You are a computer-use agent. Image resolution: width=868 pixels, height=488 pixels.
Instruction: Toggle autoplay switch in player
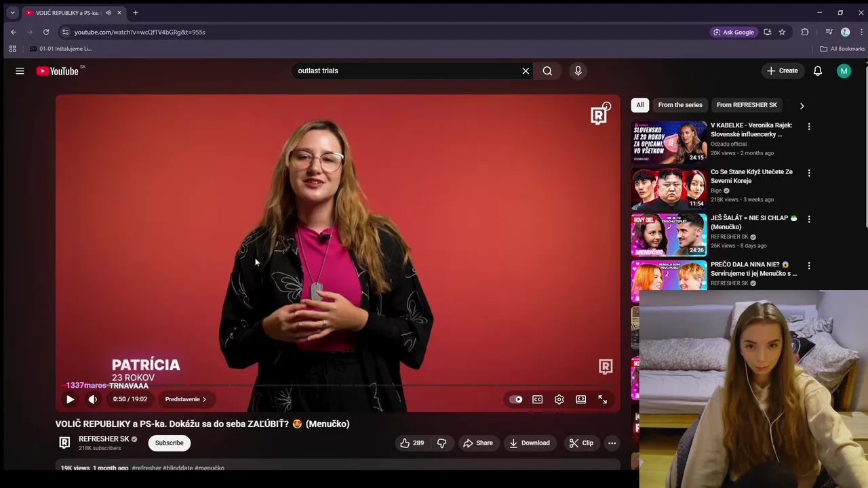pyautogui.click(x=516, y=399)
